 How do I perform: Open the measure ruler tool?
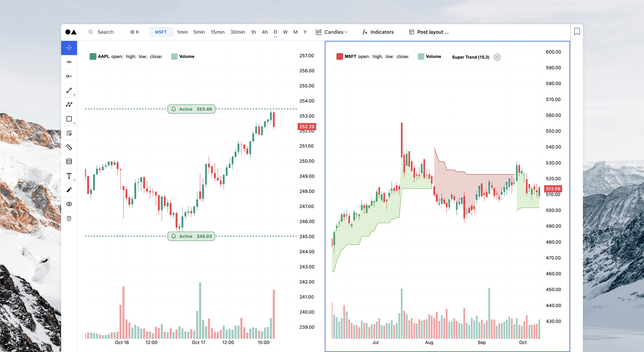coord(69,147)
